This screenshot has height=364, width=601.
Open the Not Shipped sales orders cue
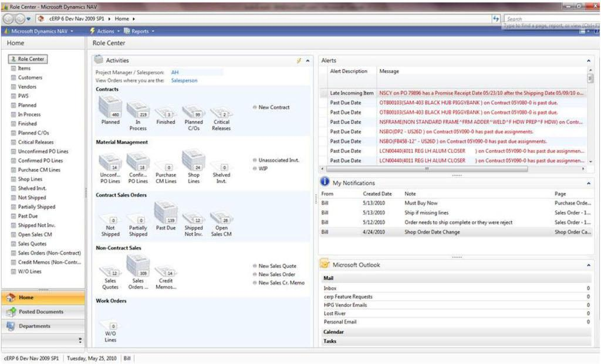tap(110, 226)
